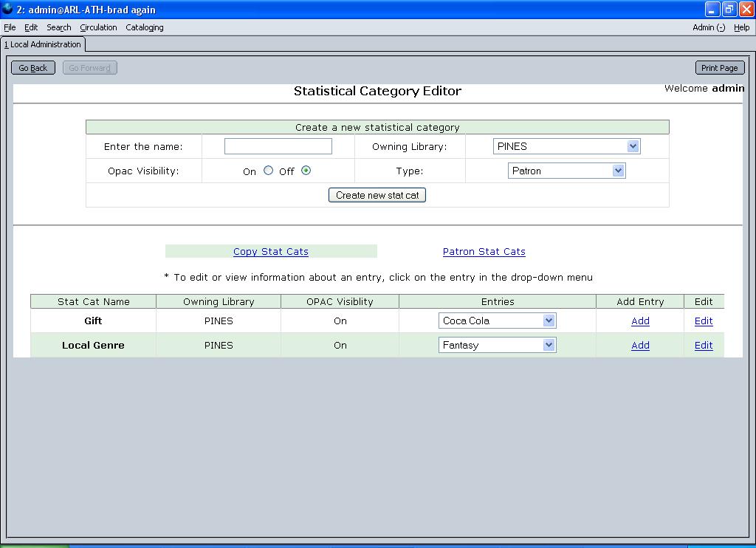Click Add link for Gift row
The width and height of the screenshot is (756, 548).
click(640, 321)
